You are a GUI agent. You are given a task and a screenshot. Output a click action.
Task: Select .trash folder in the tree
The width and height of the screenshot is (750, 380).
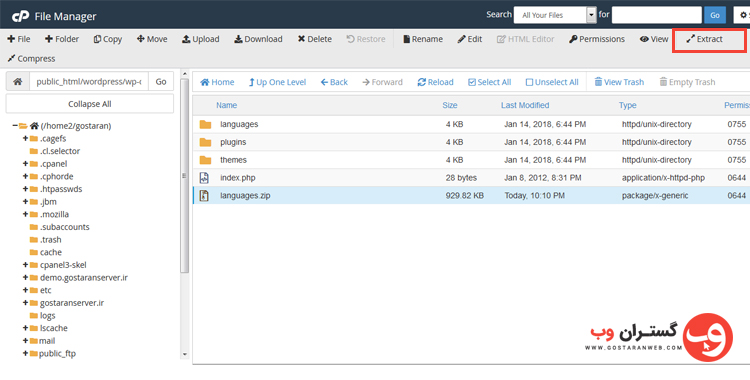pyautogui.click(x=51, y=240)
